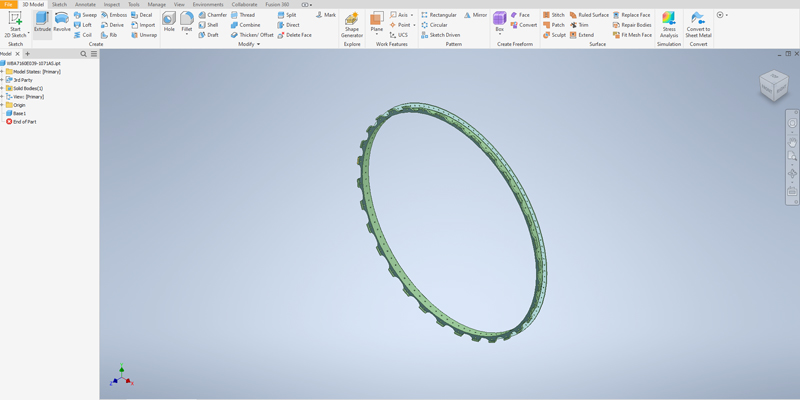Click Replace Face
Screen dimensions: 800x400
pos(632,15)
